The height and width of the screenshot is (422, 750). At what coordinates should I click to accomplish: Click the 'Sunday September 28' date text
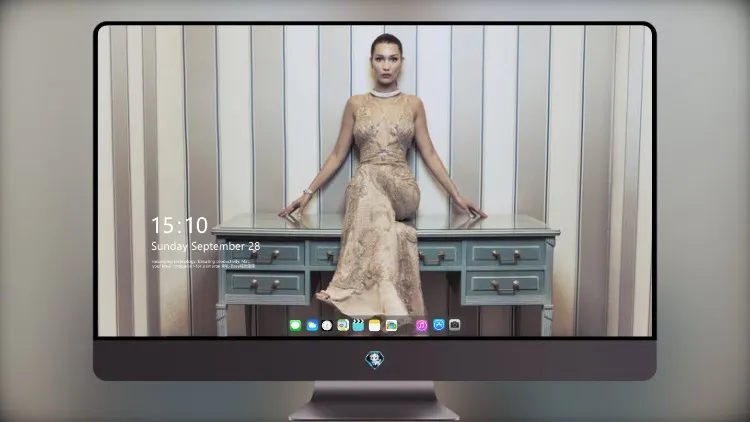(x=206, y=246)
